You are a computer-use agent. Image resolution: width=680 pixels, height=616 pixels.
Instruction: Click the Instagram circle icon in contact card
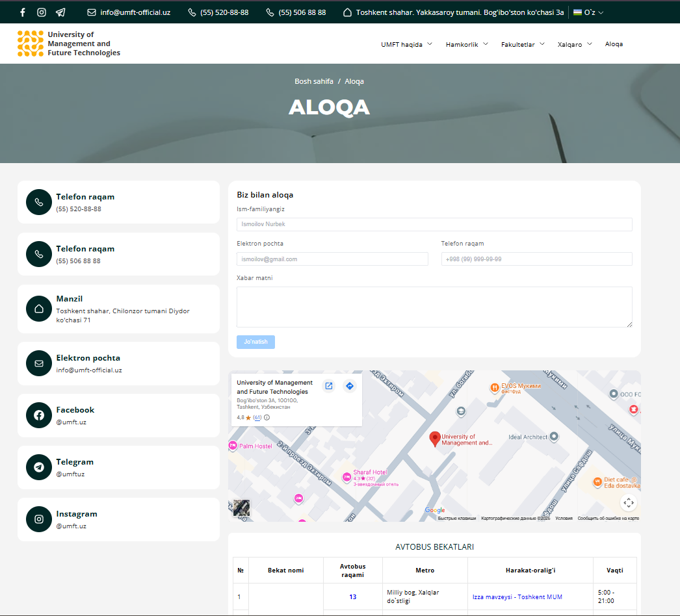39,519
